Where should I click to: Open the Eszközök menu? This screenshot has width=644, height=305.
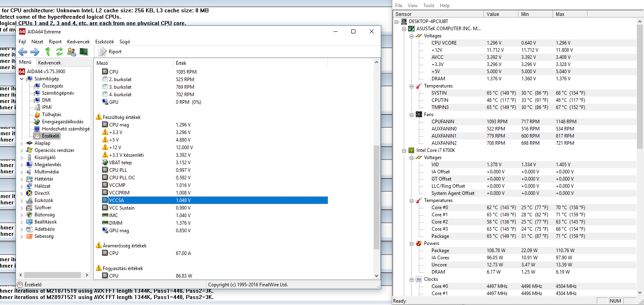pos(104,42)
